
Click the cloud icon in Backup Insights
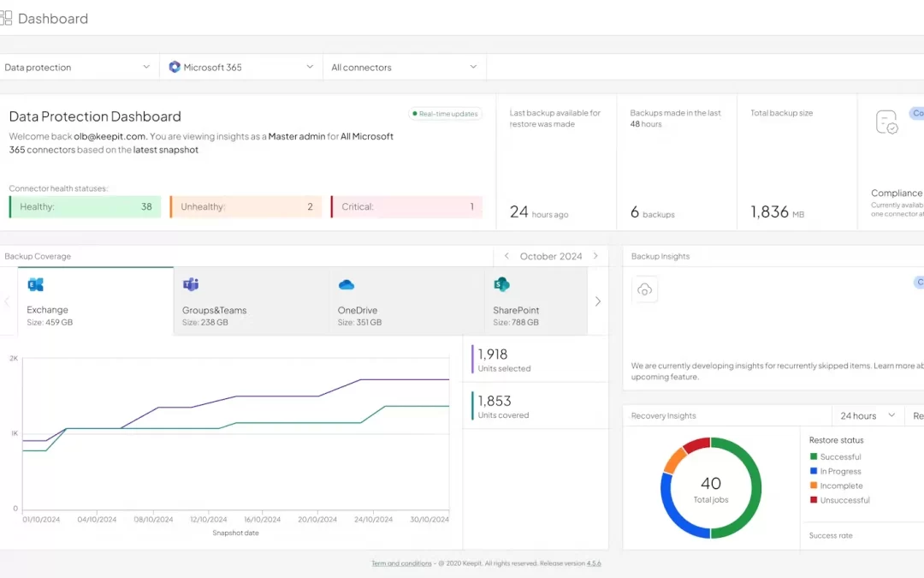point(645,290)
